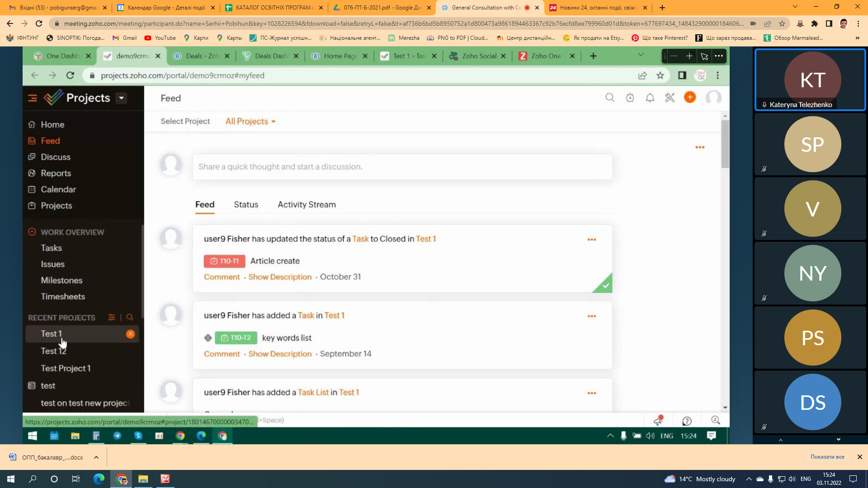Switch to the Activity Stream tab
This screenshot has width=868, height=488.
307,204
